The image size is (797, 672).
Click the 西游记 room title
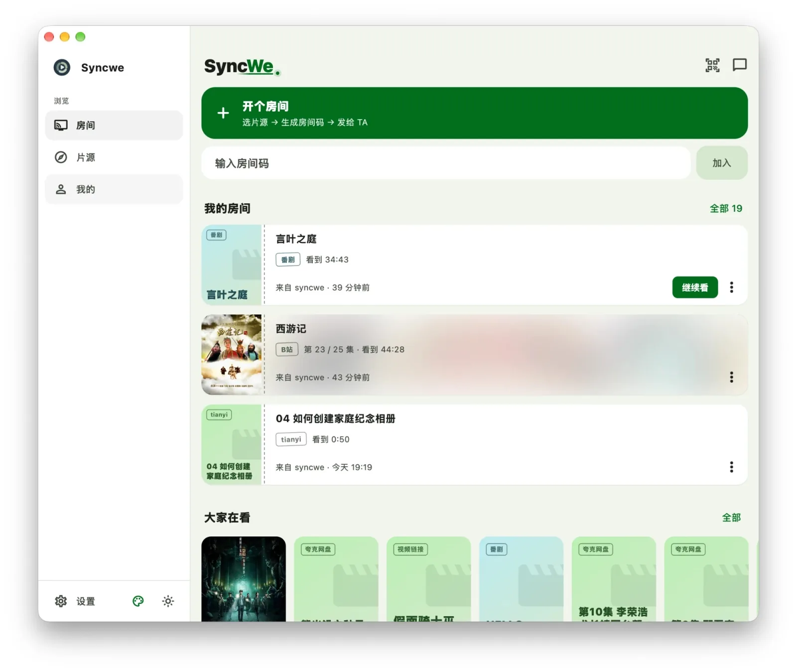[291, 329]
